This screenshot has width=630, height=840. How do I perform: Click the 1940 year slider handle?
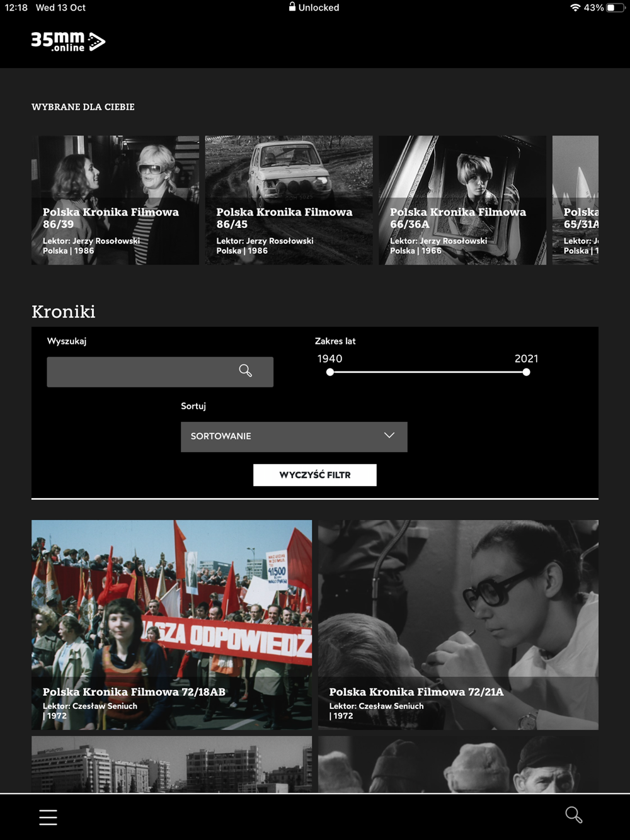click(x=329, y=372)
